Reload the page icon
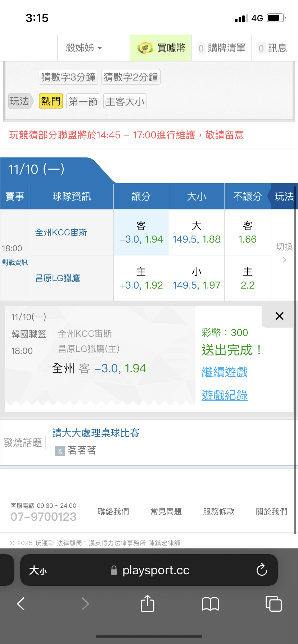The image size is (298, 644). tap(262, 570)
